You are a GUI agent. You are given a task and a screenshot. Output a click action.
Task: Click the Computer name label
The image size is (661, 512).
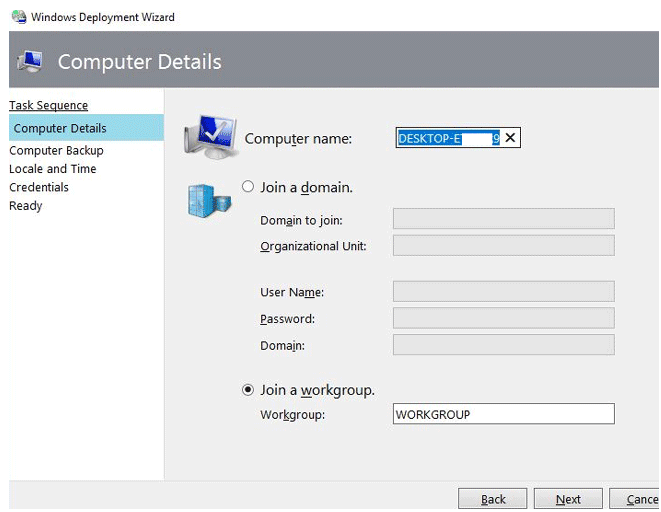point(298,139)
